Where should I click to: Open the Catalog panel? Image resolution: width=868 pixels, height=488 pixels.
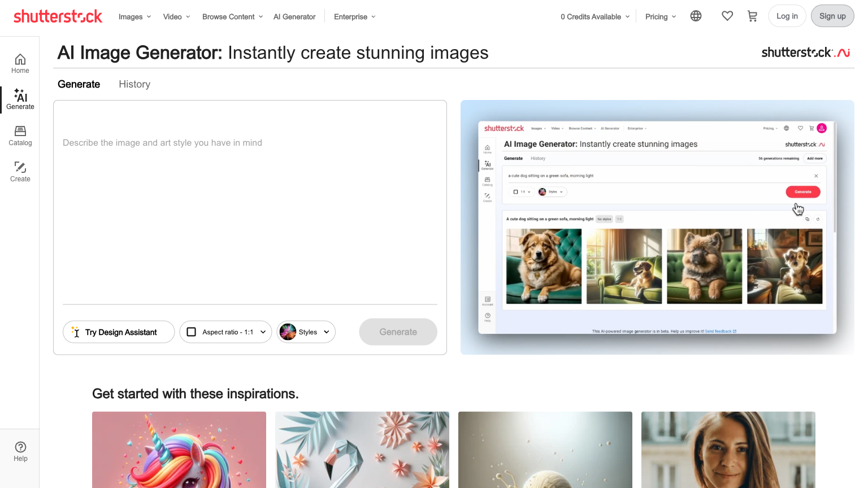pyautogui.click(x=20, y=136)
